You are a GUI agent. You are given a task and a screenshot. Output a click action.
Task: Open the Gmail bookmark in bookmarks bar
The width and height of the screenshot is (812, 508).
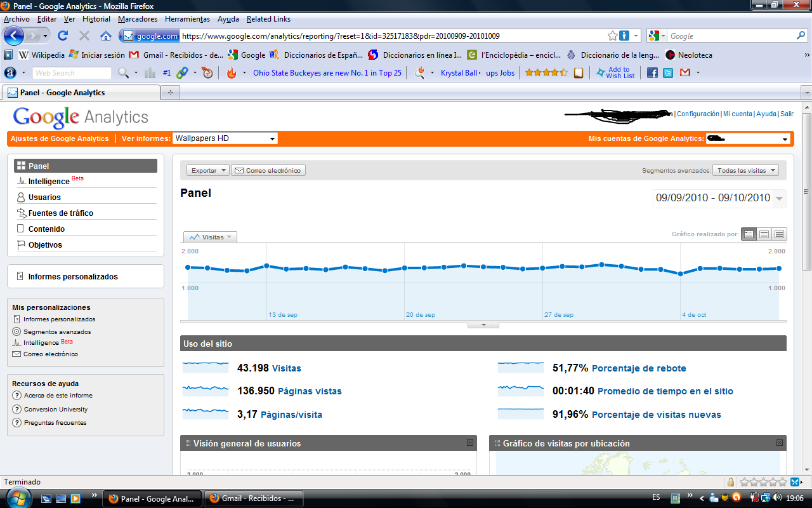[176, 55]
